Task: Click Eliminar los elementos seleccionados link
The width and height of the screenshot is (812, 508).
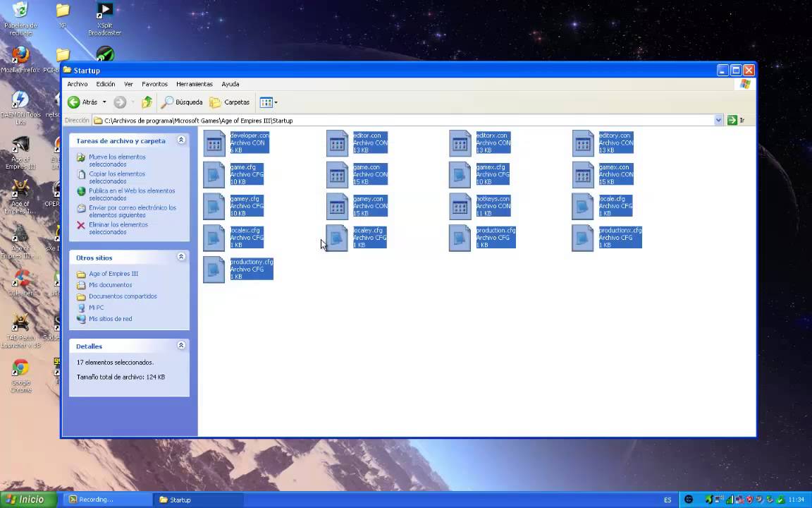Action: (x=118, y=228)
